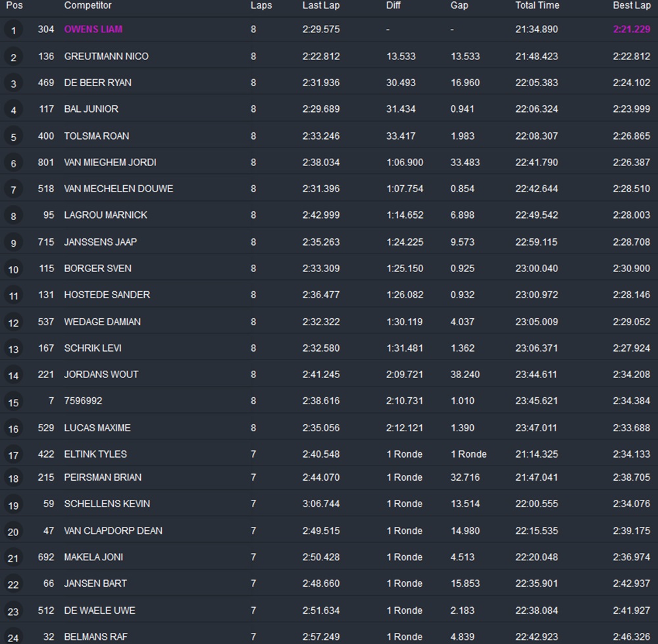Click SCHELLENS KEVIN's last lap 3:06.744
Image resolution: width=658 pixels, height=644 pixels.
(x=321, y=504)
